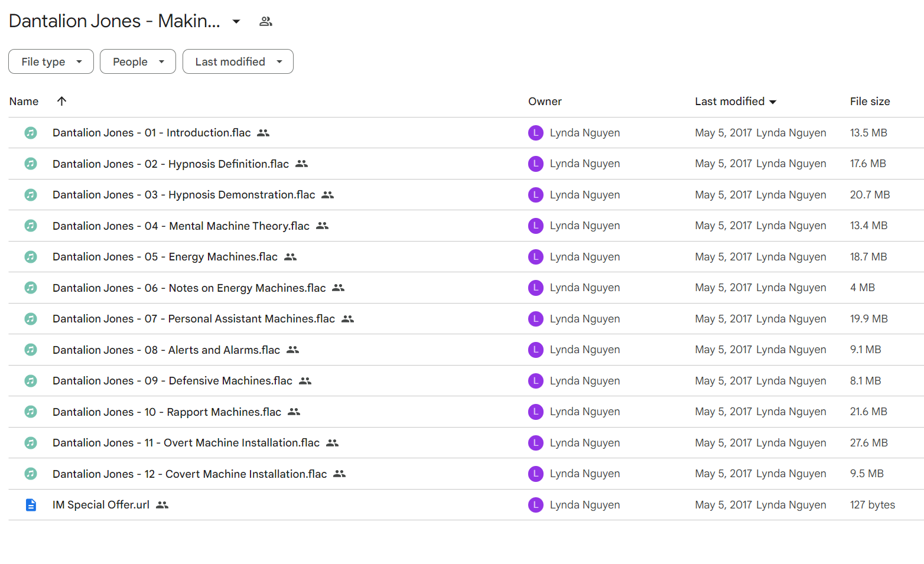Click the document icon for IM Special Offer.url
Image resolution: width=924 pixels, height=564 pixels.
(x=31, y=505)
